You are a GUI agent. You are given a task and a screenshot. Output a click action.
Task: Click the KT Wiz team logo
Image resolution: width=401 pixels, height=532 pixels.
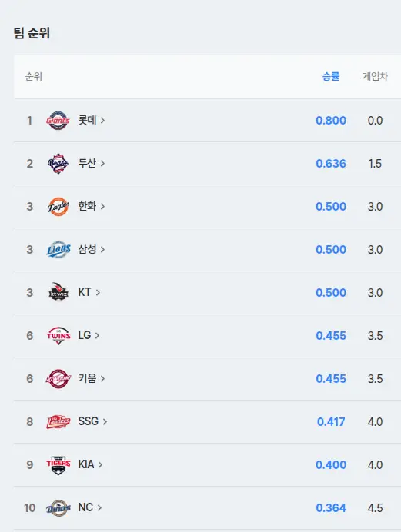click(x=58, y=292)
